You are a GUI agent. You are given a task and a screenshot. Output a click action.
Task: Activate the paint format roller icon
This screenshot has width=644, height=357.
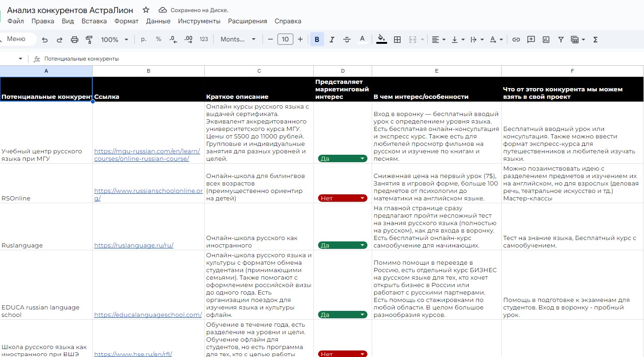90,40
